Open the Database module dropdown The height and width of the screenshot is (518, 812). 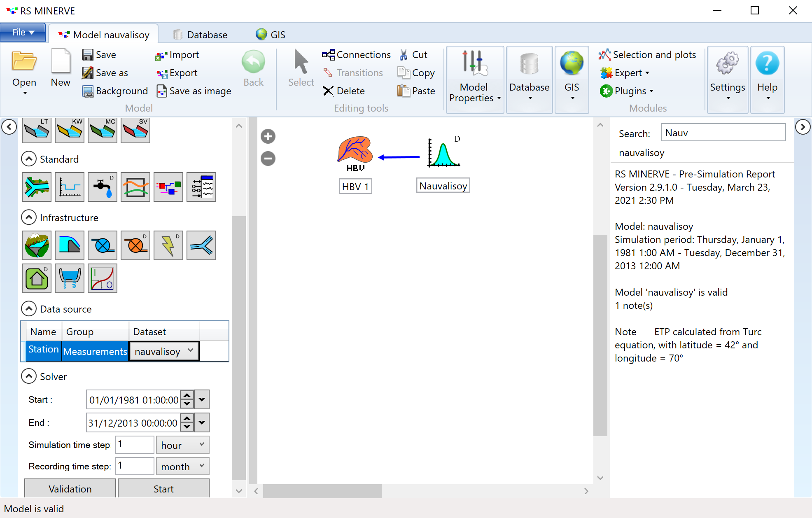click(529, 79)
